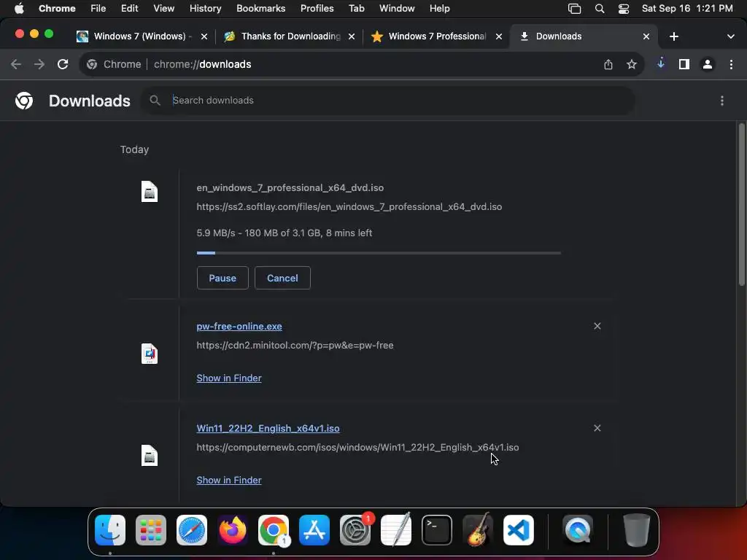Screen dimensions: 747x560
Task: Open the History menu
Action: coord(205,9)
